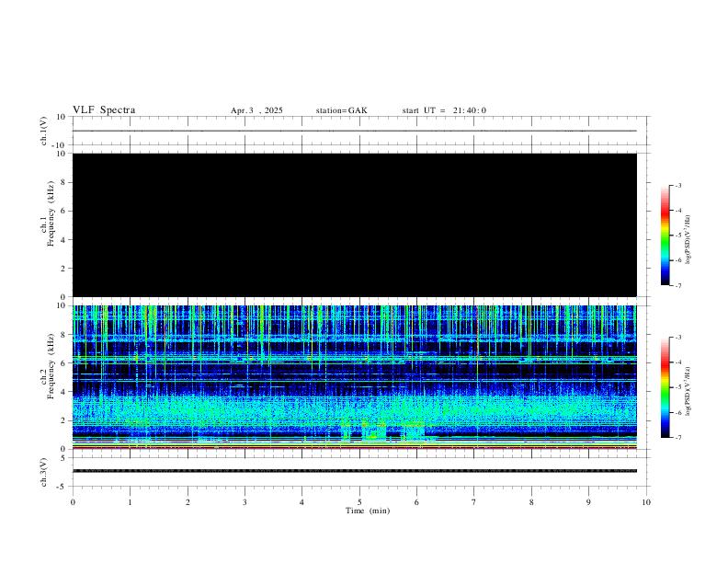Image resolution: width=728 pixels, height=563 pixels.
Task: Click the "Time (min)" x-axis title
Action: 368,511
